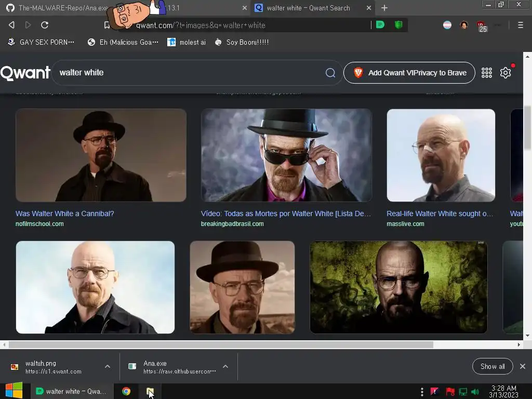Click the scroll right arrow
This screenshot has height=399, width=532.
point(519,345)
